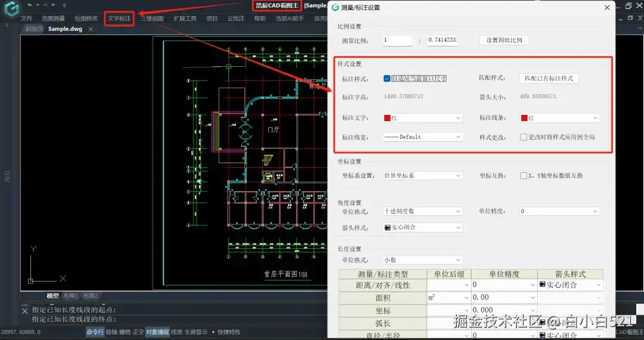Open 云批注 menu
This screenshot has height=340, width=644.
click(x=236, y=18)
